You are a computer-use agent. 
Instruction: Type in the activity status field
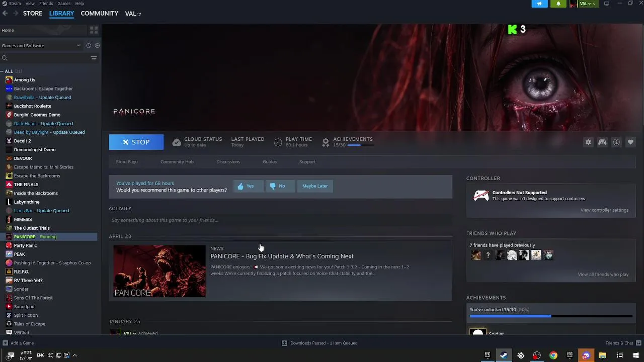pos(280,220)
